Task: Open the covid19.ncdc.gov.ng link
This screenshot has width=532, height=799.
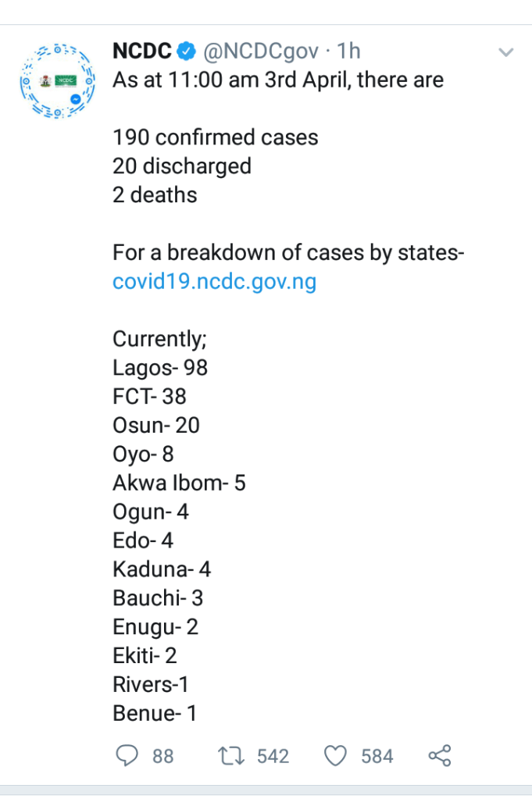Action: (215, 282)
